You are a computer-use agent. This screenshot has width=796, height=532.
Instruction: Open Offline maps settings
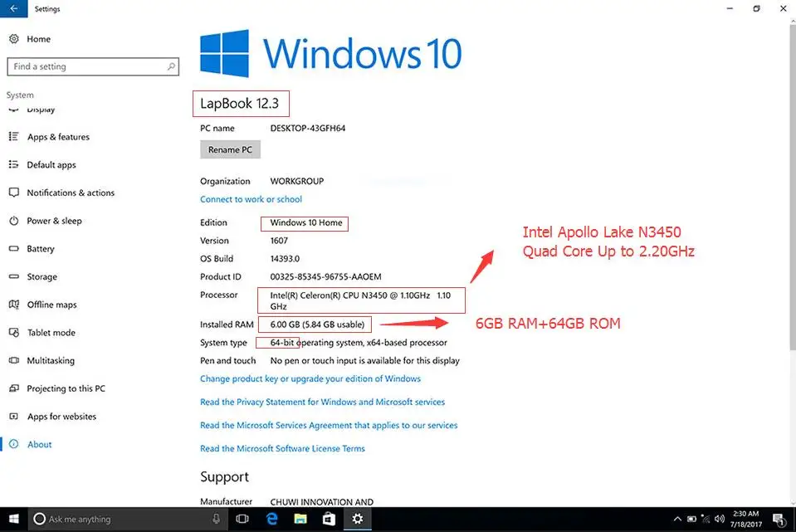tap(51, 304)
